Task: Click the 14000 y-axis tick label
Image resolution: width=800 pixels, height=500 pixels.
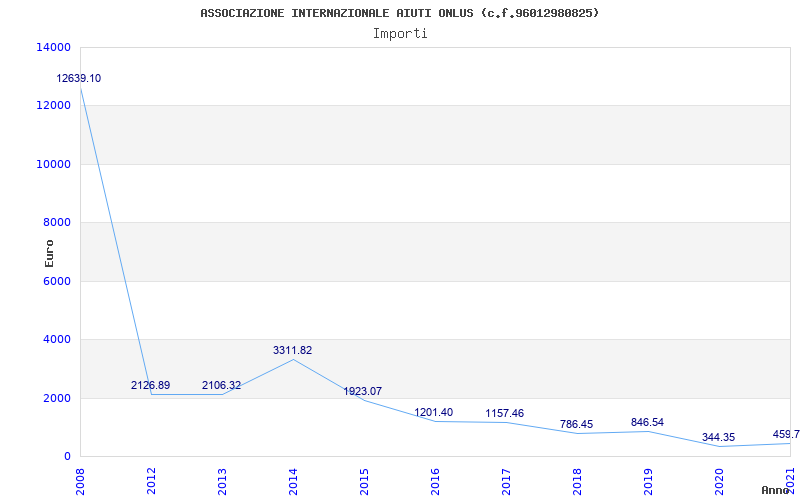Action: pos(52,47)
